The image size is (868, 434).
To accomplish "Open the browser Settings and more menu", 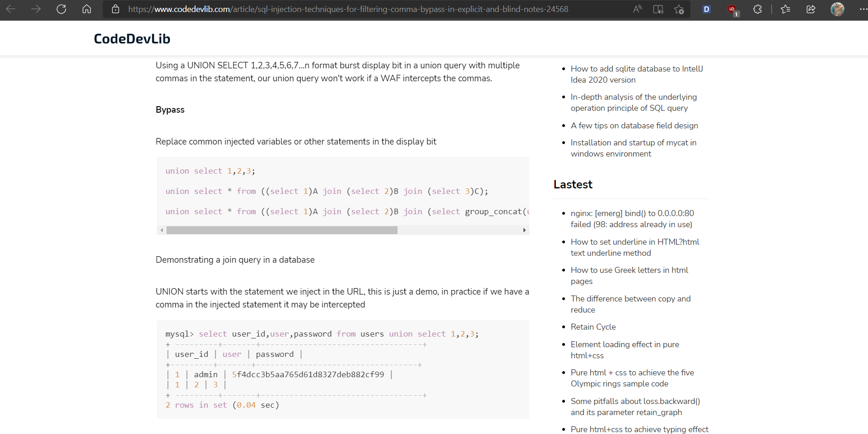I will (x=863, y=9).
